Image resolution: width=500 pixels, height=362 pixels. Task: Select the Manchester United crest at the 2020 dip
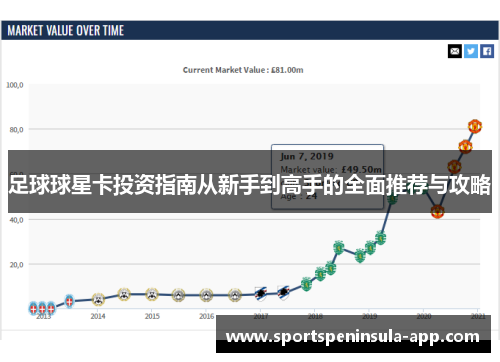437,211
